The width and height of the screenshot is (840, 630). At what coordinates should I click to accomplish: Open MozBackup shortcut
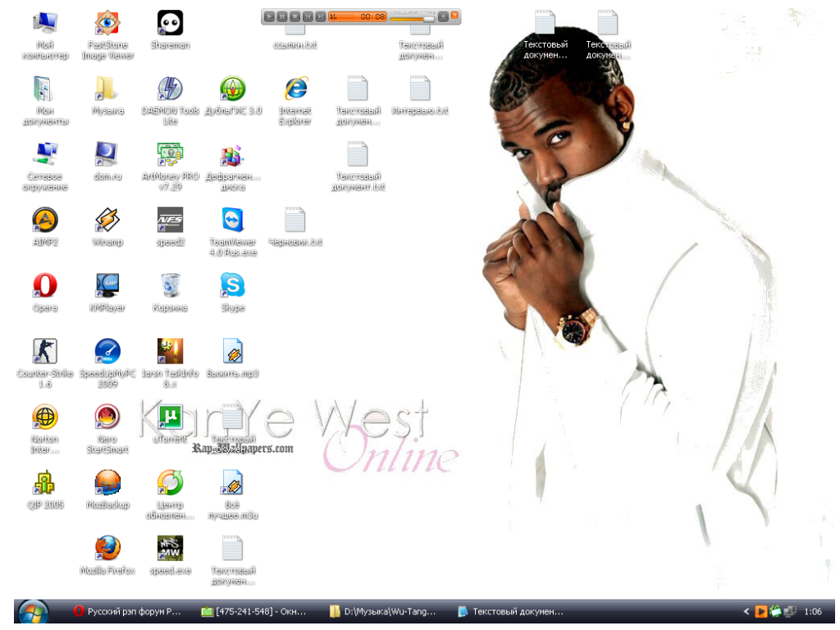[107, 490]
